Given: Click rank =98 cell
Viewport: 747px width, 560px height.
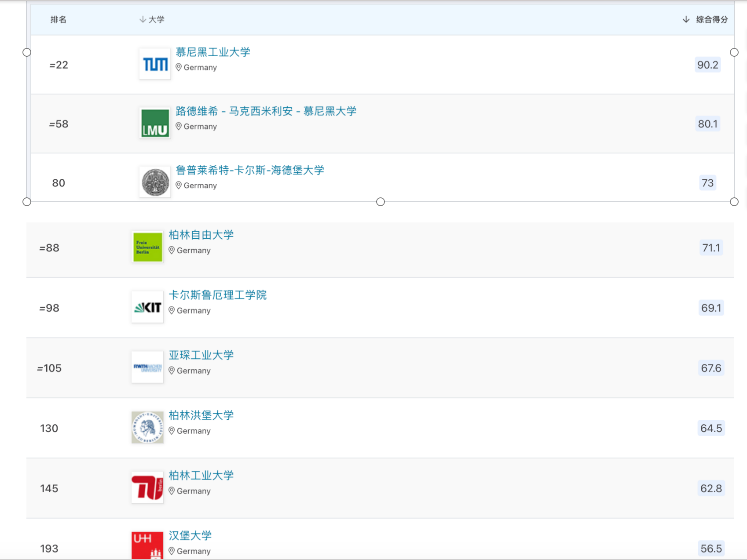Looking at the screenshot, I should click(x=49, y=308).
